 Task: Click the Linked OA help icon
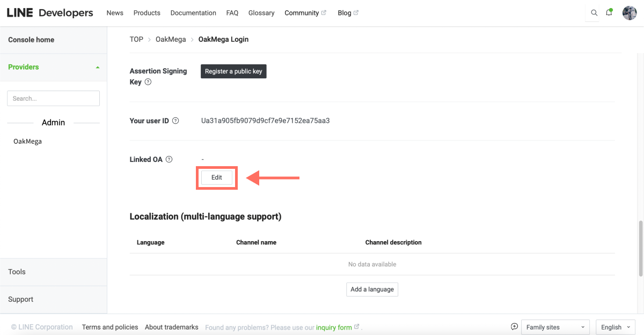(x=169, y=159)
